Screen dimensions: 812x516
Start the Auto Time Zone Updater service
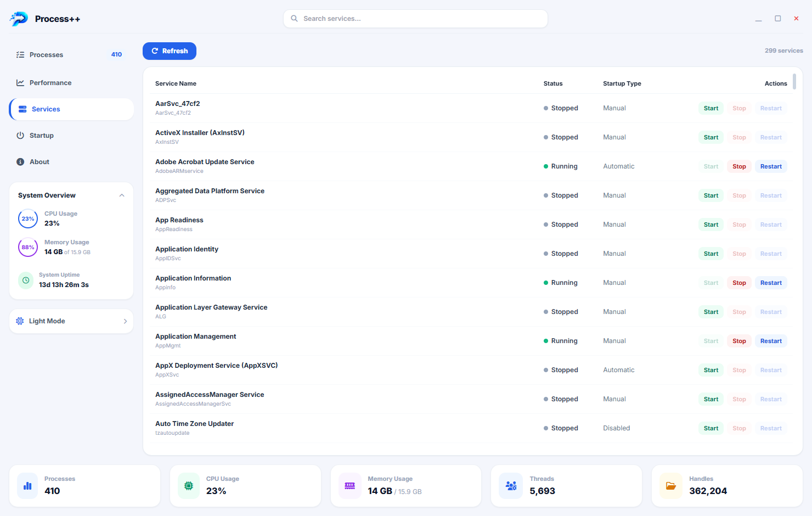pos(711,428)
